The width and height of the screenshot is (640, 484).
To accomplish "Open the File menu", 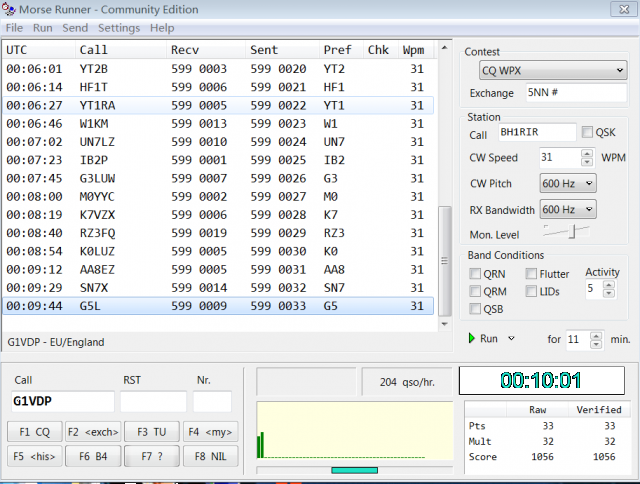I will tap(14, 28).
